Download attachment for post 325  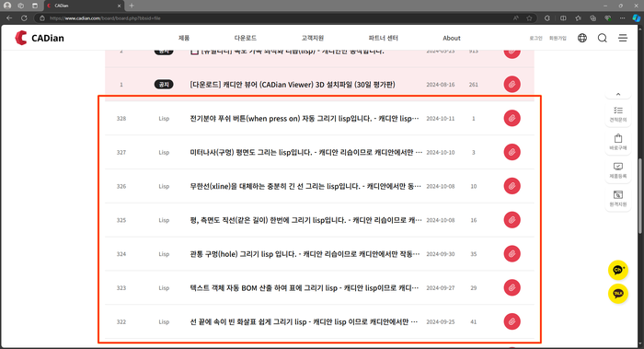coord(512,220)
